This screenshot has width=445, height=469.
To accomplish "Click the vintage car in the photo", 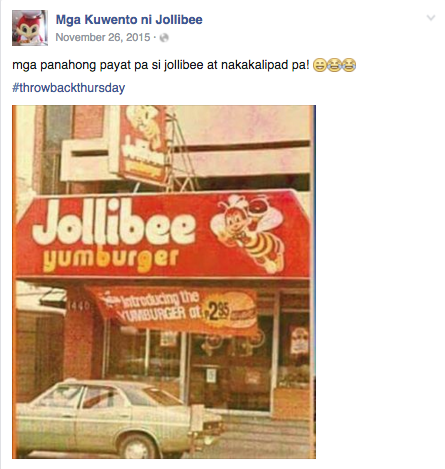I will [x=120, y=418].
